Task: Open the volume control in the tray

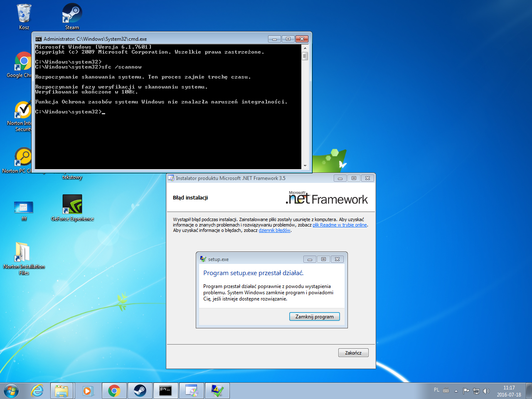Action: (486, 391)
